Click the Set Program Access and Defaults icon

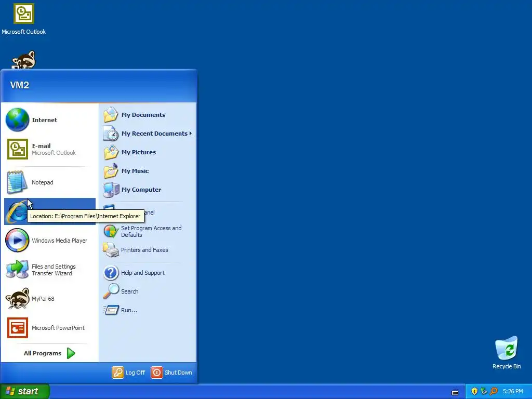[x=111, y=231]
